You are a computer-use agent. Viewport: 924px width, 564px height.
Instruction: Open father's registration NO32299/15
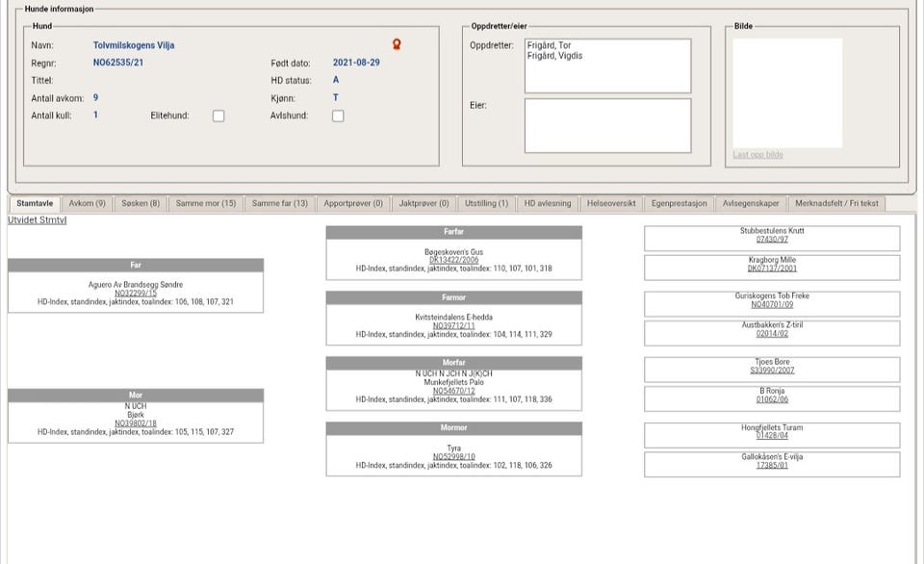pyautogui.click(x=136, y=293)
